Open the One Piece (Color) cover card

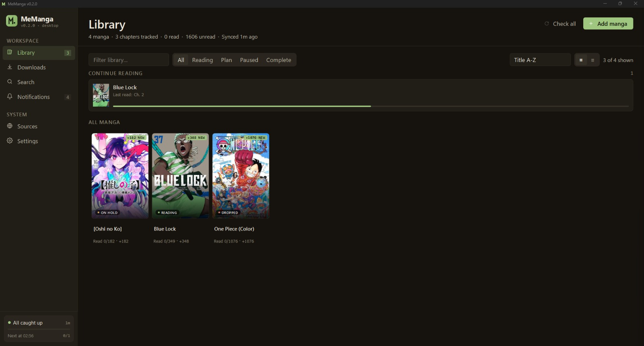tap(241, 176)
